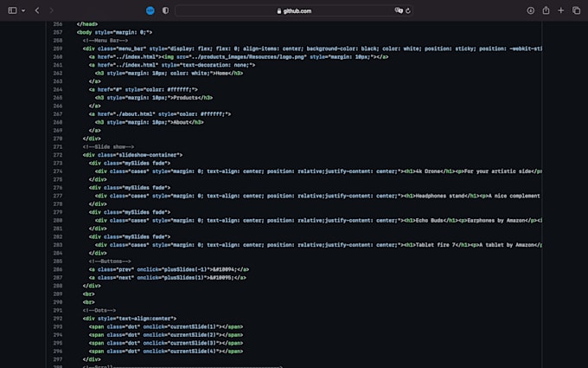Open the blue extension icon
Viewport: 588px width, 368px height.
click(x=150, y=10)
